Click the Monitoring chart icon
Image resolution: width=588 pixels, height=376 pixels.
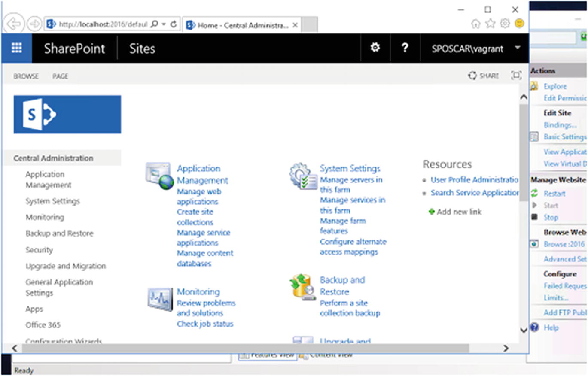160,299
